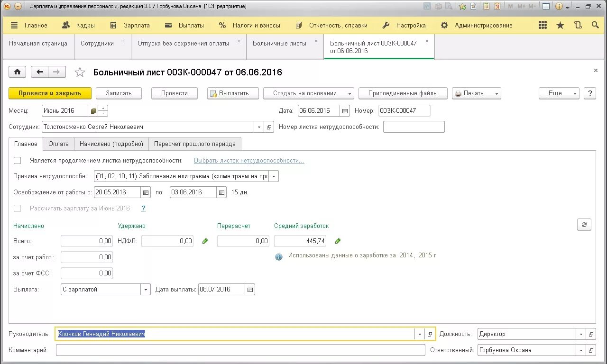607x364 pixels.
Task: Open the Ответственный record link icon
Action: tap(591, 350)
